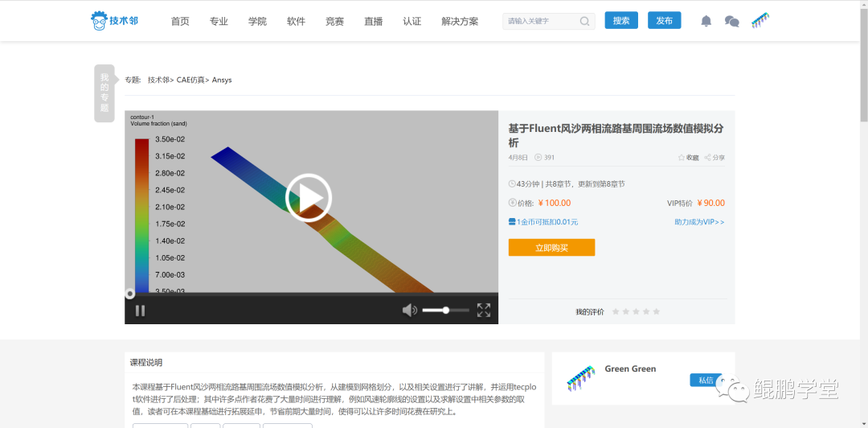This screenshot has height=428, width=868.
Task: Go to CAE仿真 breadcrumb link
Action: coord(191,80)
